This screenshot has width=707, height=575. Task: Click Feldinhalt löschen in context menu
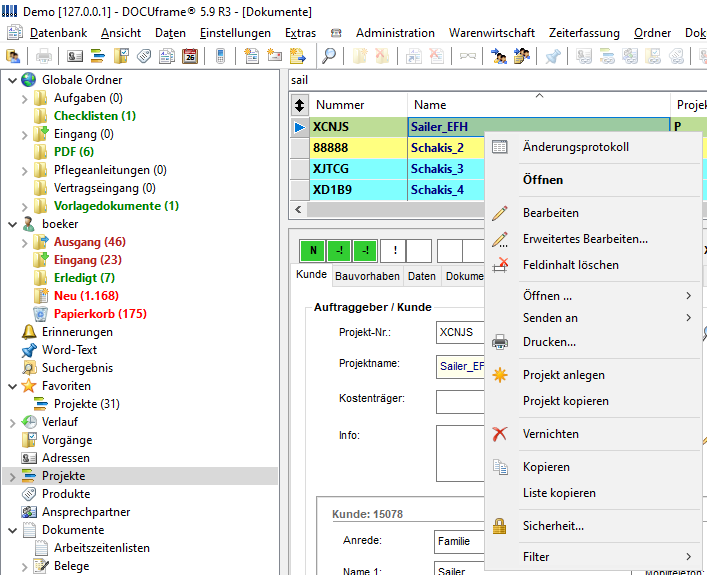point(593,265)
